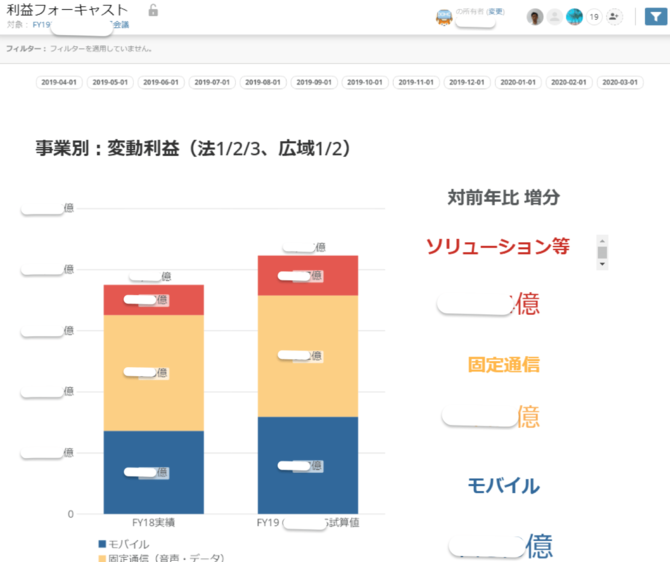
Task: Click the FY18実績 axis label
Action: 153,523
